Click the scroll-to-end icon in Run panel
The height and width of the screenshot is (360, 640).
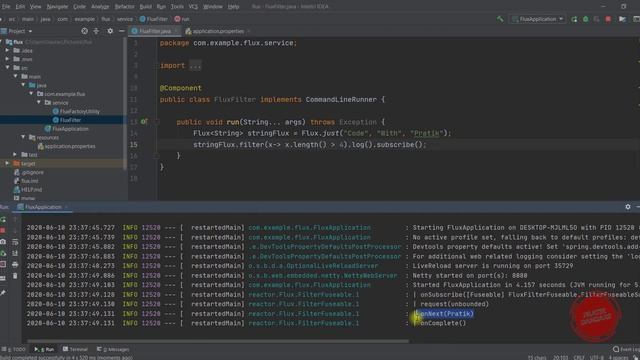tap(15, 253)
